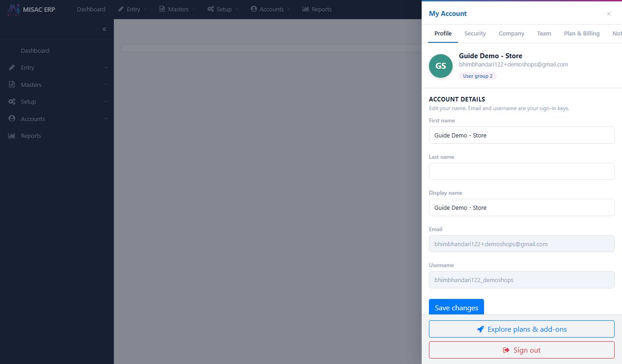Viewport: 622px width, 364px height.
Task: Click the GS avatar circle
Action: click(441, 66)
